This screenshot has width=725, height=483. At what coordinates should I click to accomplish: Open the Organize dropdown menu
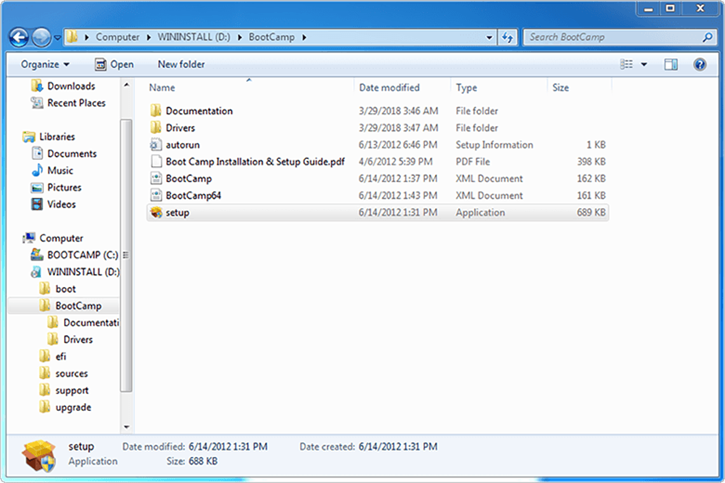(x=44, y=64)
